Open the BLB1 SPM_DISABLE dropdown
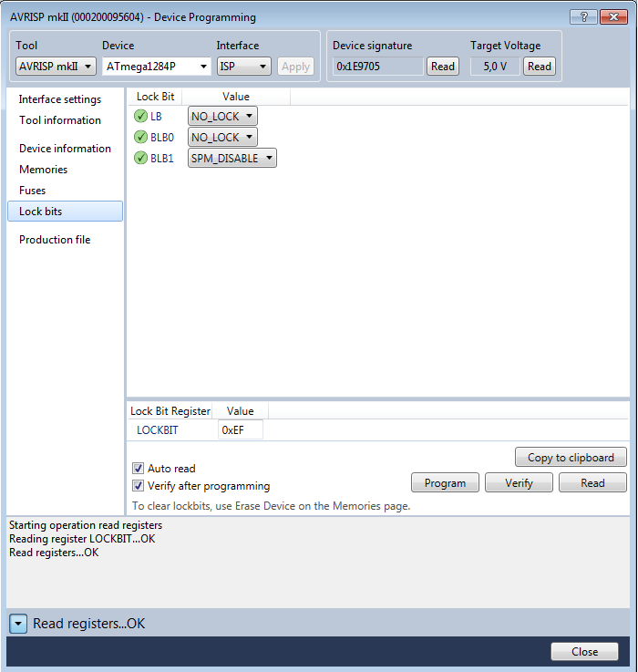Viewport: 638px width, 672px height. pyautogui.click(x=232, y=158)
